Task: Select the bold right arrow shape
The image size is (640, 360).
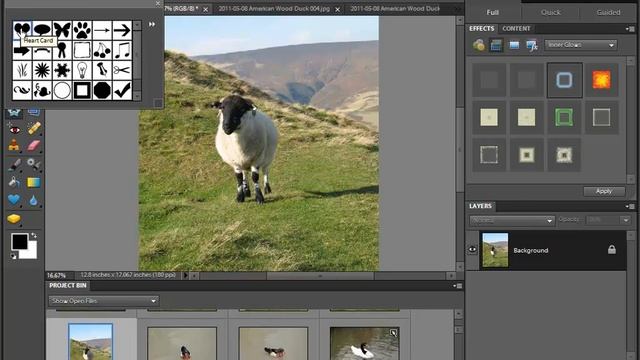Action: (x=122, y=29)
